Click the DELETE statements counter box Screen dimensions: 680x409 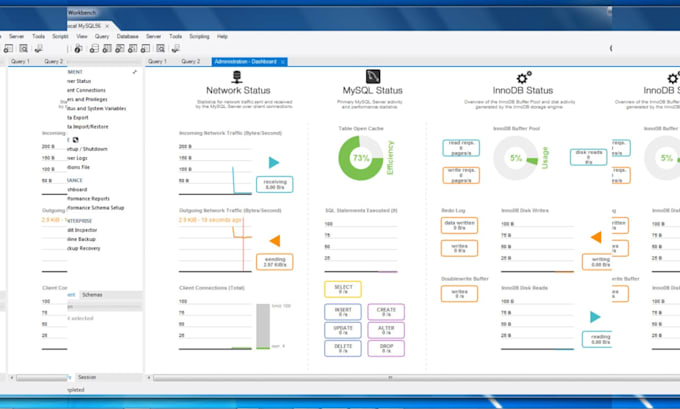pos(343,348)
